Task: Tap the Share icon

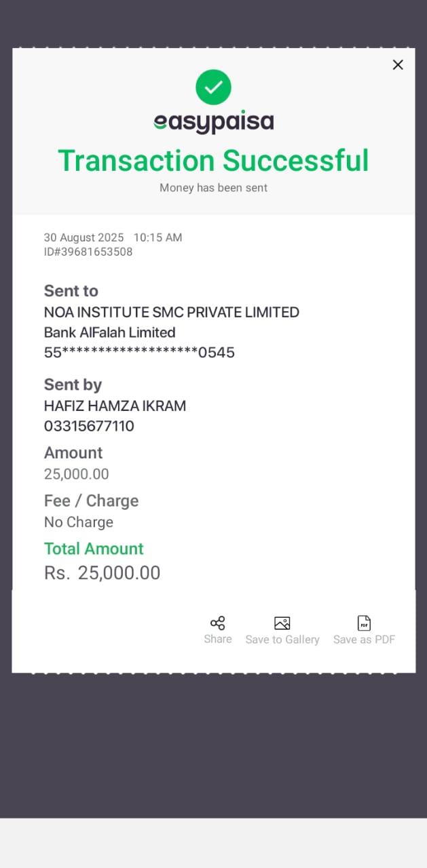Action: [217, 623]
